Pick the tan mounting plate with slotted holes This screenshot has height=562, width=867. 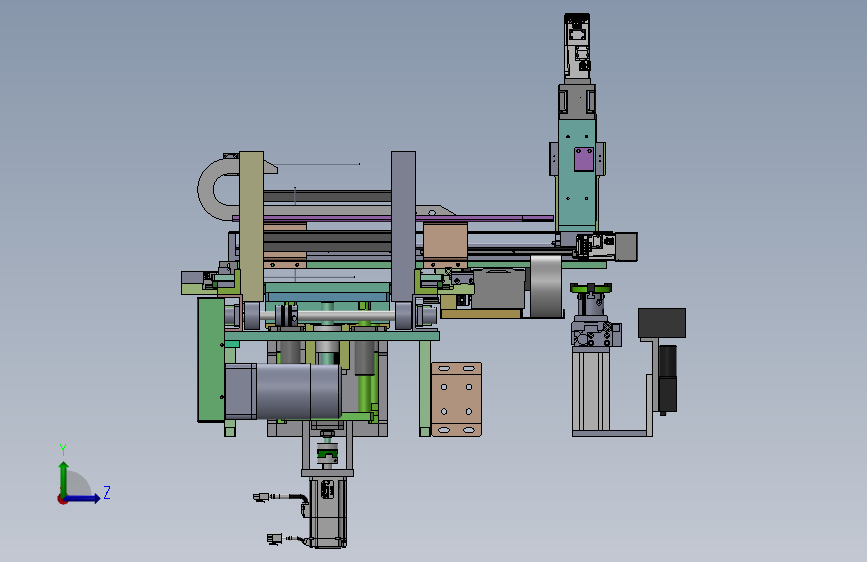click(x=456, y=399)
